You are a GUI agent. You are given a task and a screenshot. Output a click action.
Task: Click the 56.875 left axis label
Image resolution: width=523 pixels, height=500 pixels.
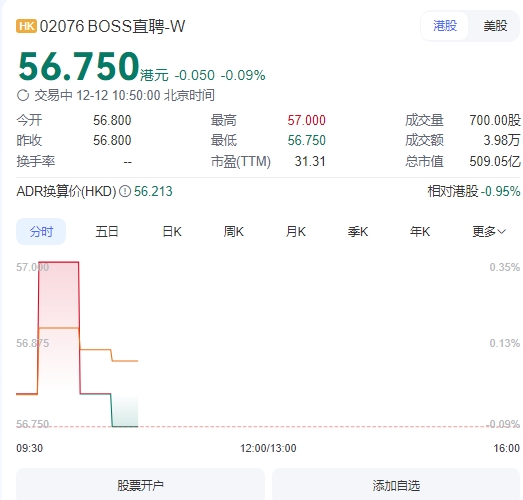pos(32,343)
